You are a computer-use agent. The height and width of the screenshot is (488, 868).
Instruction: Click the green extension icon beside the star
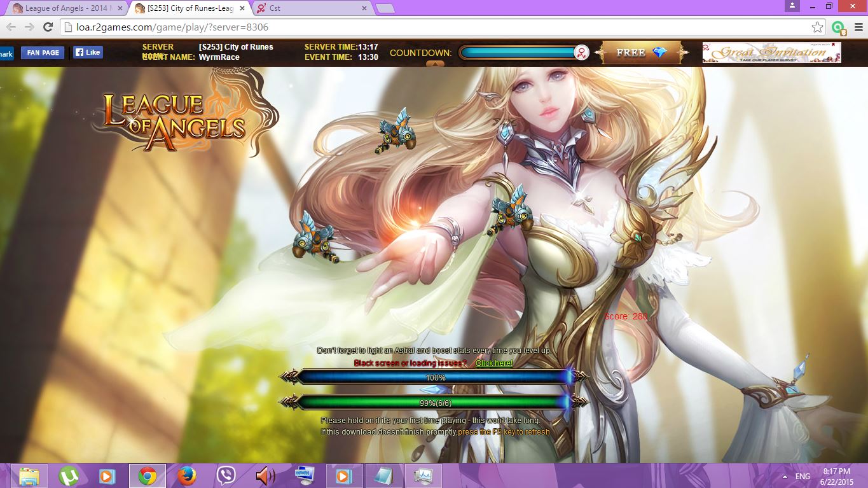click(838, 27)
